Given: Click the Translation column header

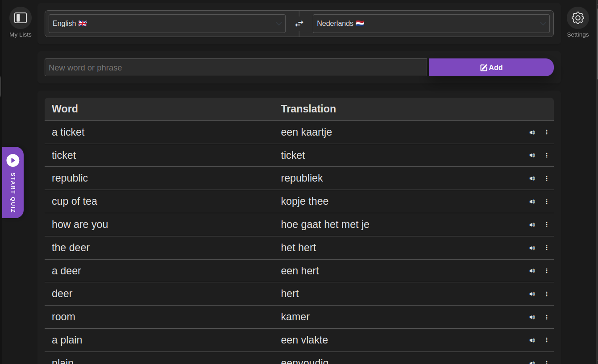Looking at the screenshot, I should (308, 109).
